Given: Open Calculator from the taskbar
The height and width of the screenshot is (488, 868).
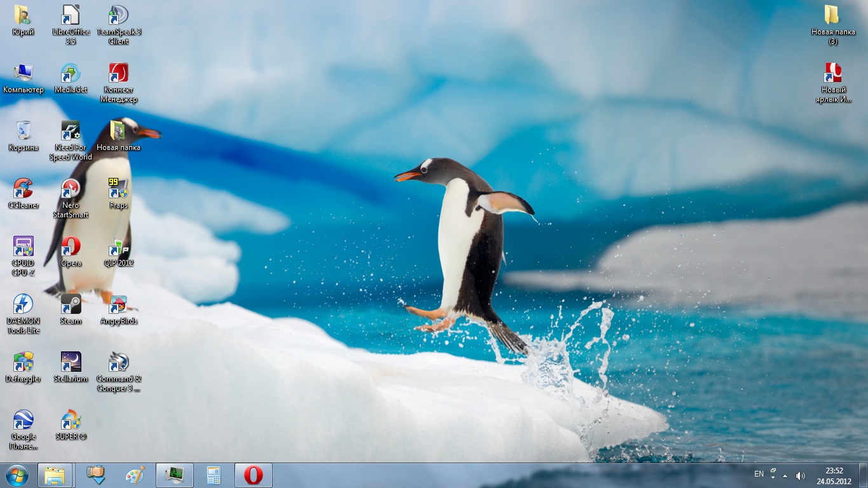Looking at the screenshot, I should click(214, 475).
